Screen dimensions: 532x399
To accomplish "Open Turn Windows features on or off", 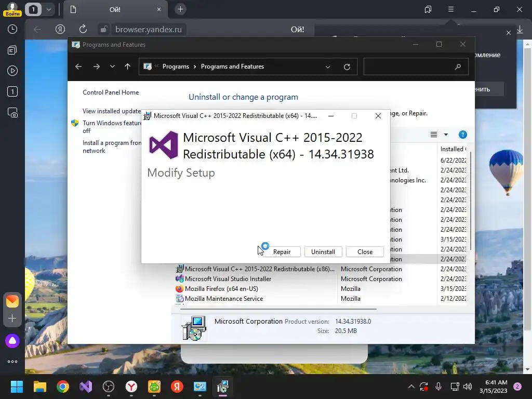I will coord(112,127).
